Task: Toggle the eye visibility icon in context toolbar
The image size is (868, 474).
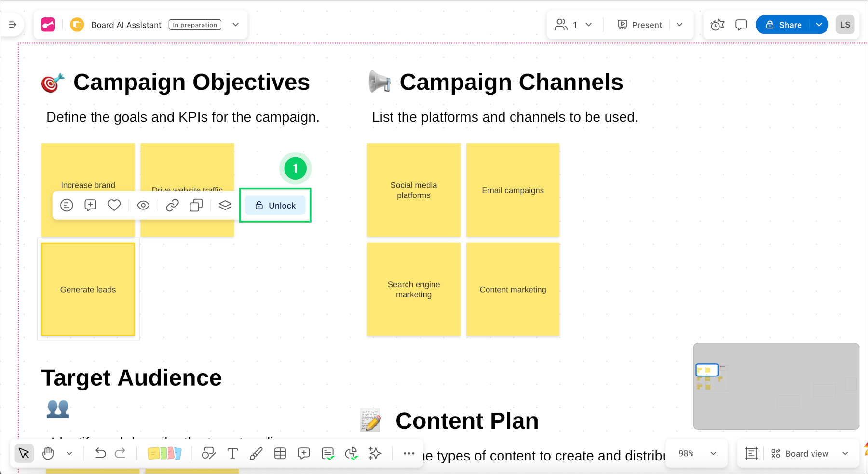Action: (143, 206)
